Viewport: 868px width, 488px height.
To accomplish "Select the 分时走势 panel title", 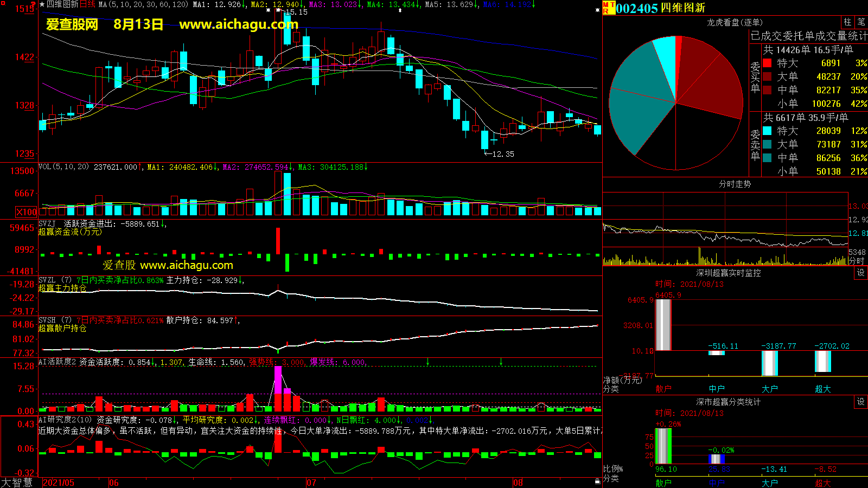I will coord(735,184).
